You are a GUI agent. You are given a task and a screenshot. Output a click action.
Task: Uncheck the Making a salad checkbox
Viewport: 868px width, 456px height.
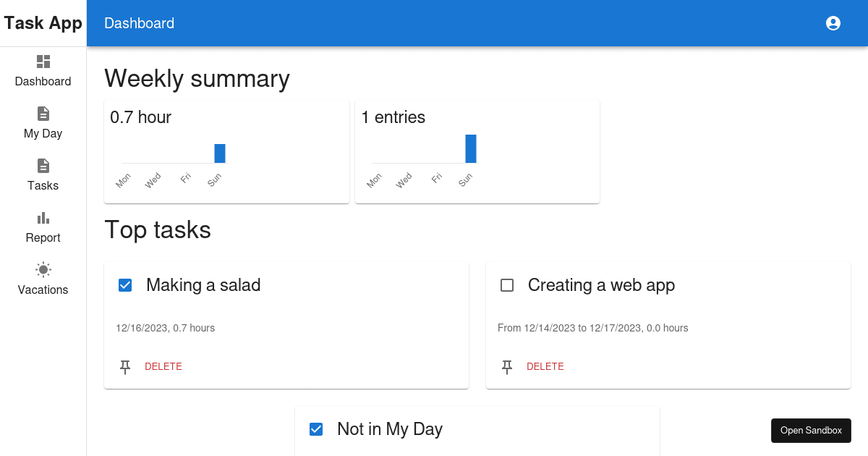(x=125, y=285)
